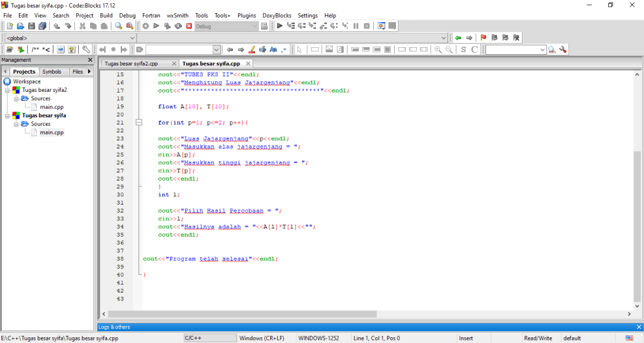Screen dimensions: 644x343
Task: Select main.cpp under Tugas besar syifa2
Action: [52, 107]
